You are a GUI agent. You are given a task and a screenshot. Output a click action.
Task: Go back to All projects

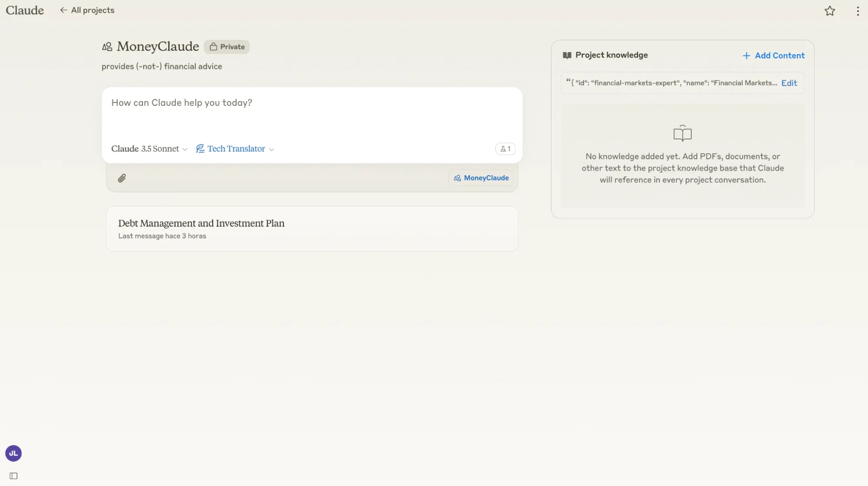click(x=87, y=10)
